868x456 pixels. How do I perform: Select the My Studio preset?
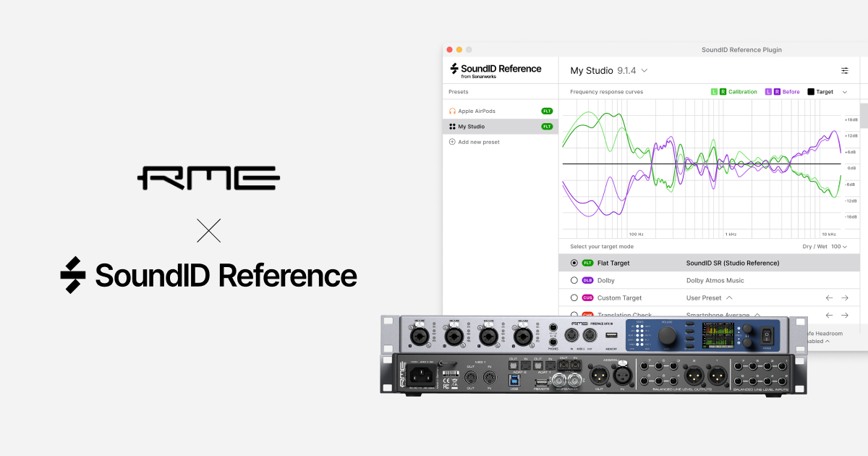471,127
